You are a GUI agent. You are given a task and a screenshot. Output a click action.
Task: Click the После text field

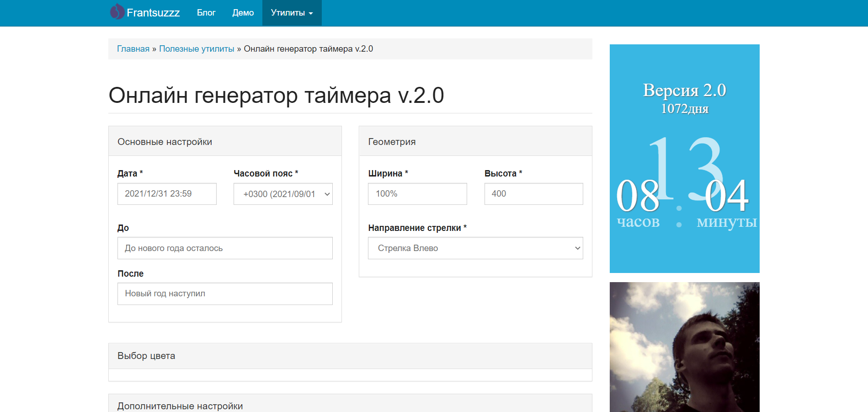coord(225,294)
